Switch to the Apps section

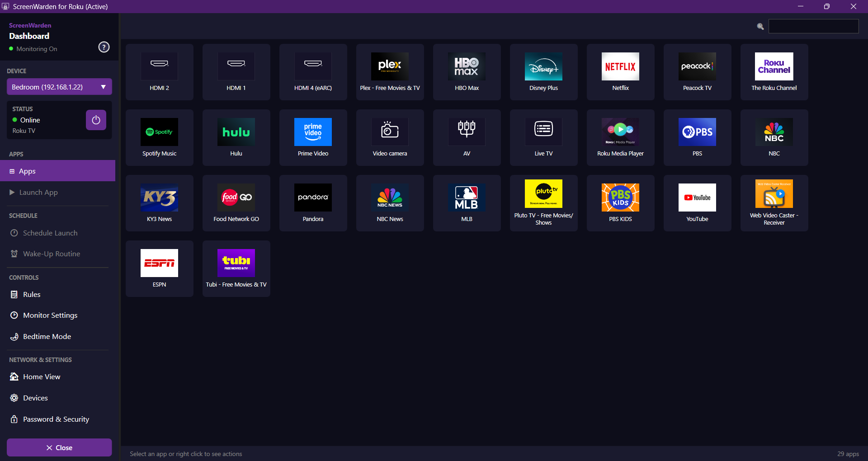[57, 171]
